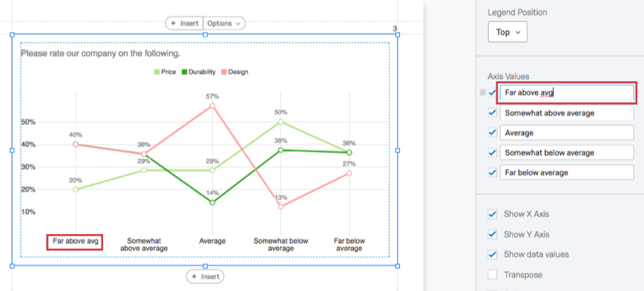644x291 pixels.
Task: Uncheck the Far above avg axis value
Action: [x=492, y=93]
